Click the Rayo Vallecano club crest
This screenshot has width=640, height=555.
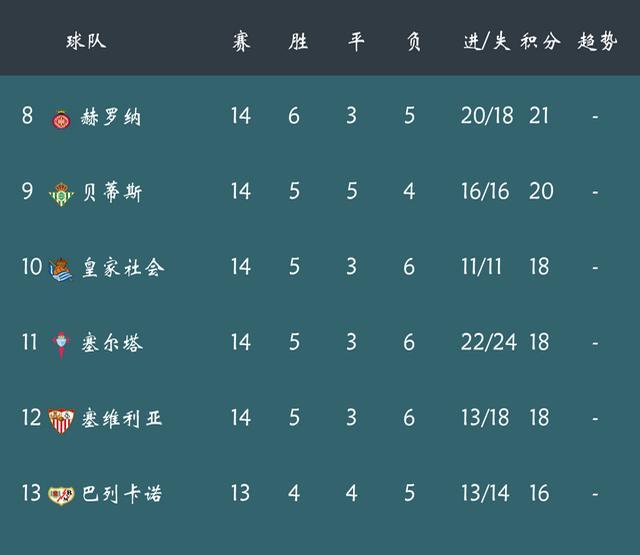61,495
